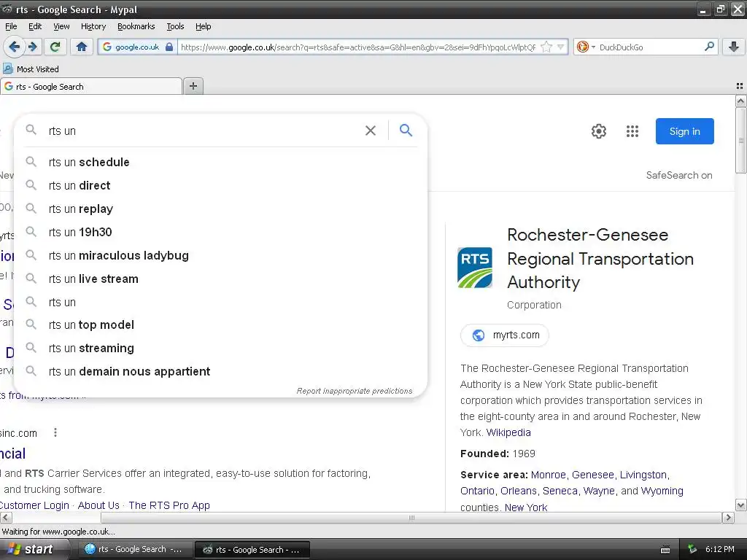Open the DuckDuckGo search engine selector
This screenshot has height=560, width=747.
pos(586,47)
